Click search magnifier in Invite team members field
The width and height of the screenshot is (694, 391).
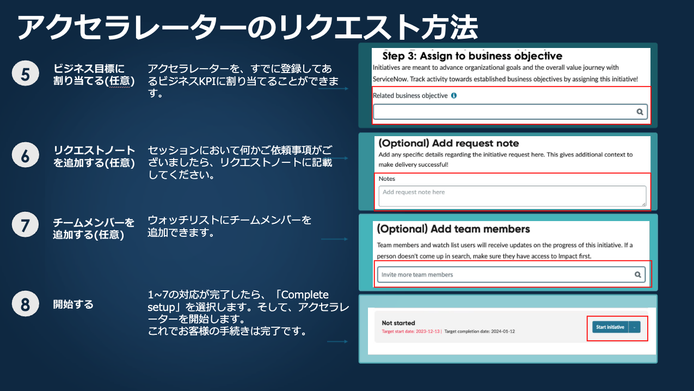point(637,275)
